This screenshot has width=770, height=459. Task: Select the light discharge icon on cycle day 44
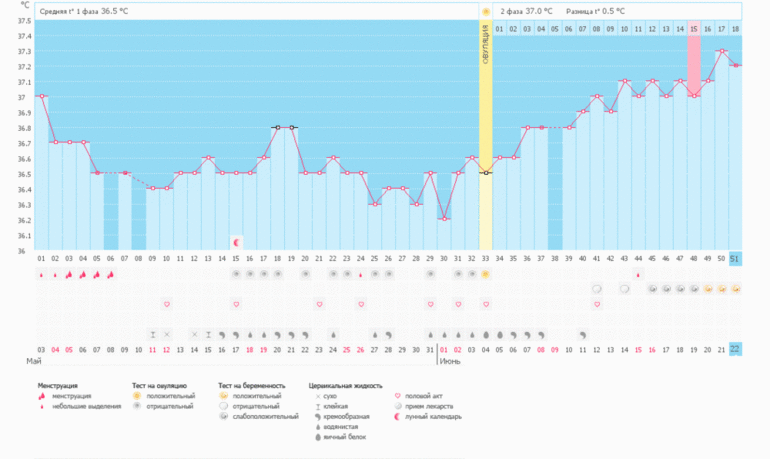(638, 274)
